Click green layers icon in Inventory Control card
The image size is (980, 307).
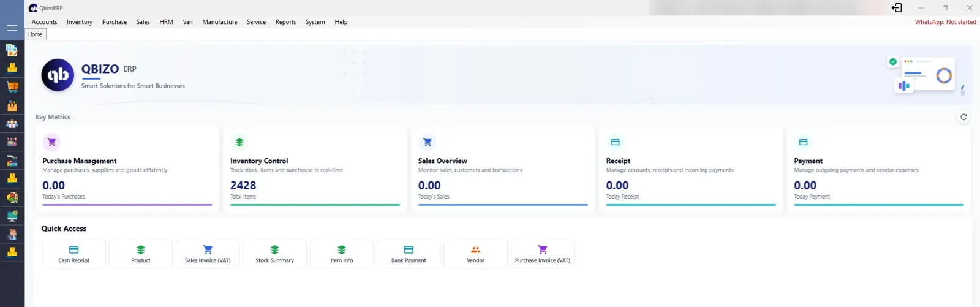(x=239, y=142)
